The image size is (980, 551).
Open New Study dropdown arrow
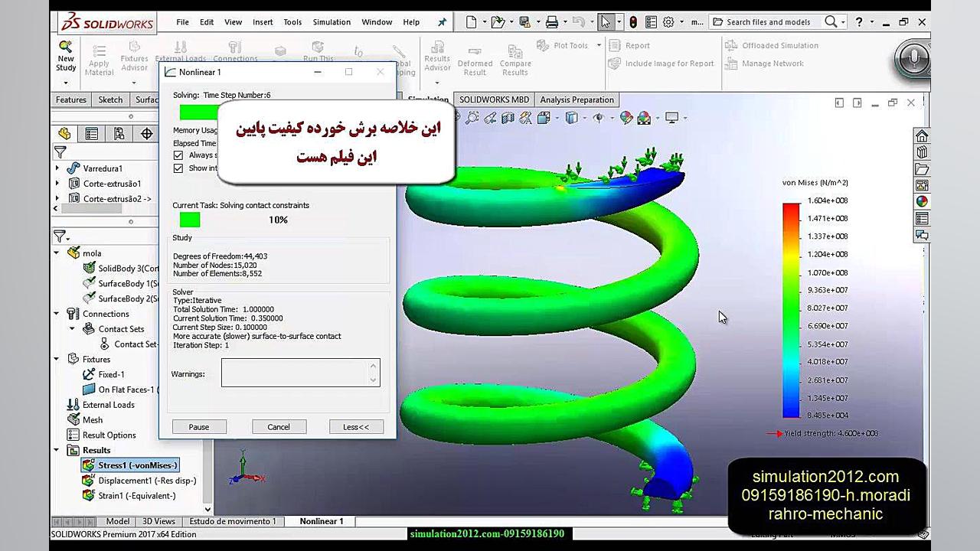(66, 82)
